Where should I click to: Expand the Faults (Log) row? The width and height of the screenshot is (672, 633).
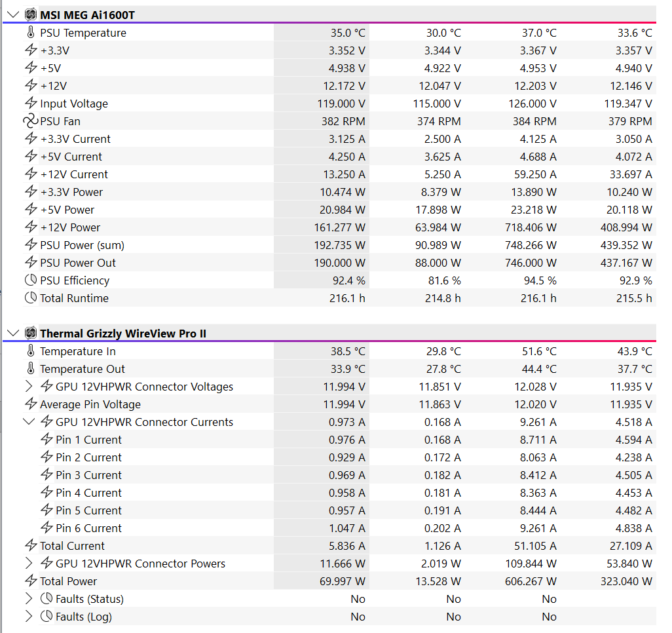(28, 617)
